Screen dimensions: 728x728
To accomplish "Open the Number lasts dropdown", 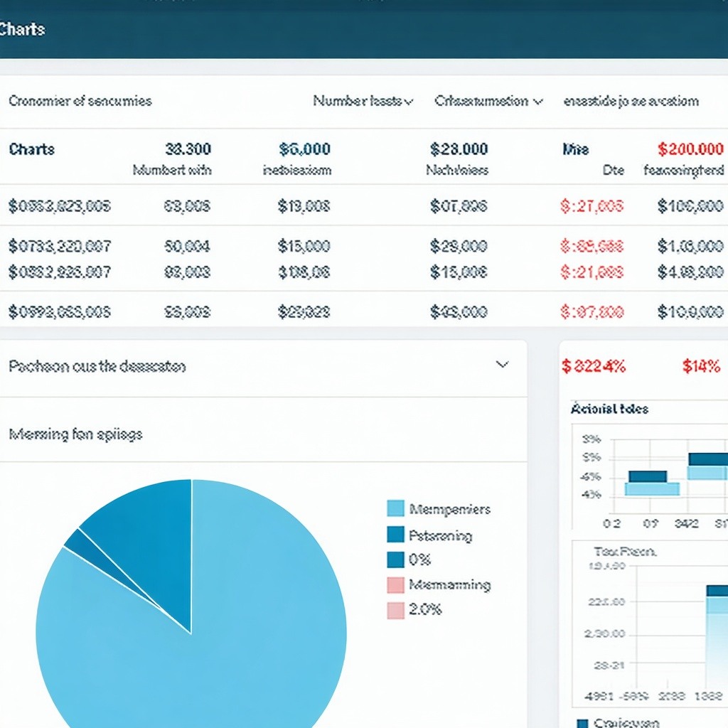I will 363,101.
